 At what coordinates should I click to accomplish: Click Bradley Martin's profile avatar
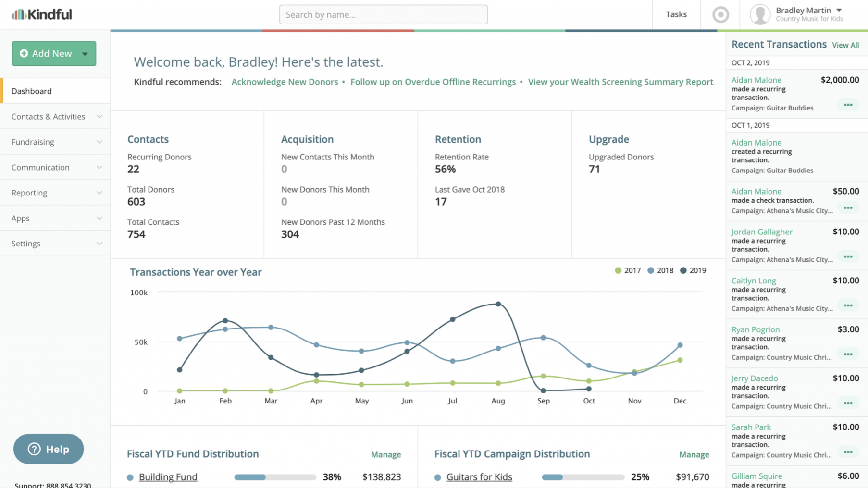pyautogui.click(x=760, y=15)
